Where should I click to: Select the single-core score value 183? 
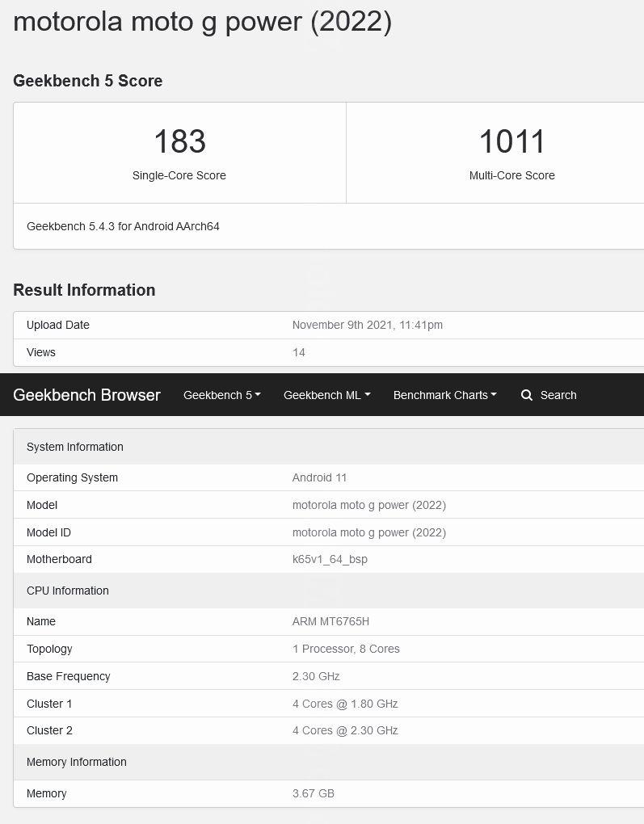click(179, 142)
